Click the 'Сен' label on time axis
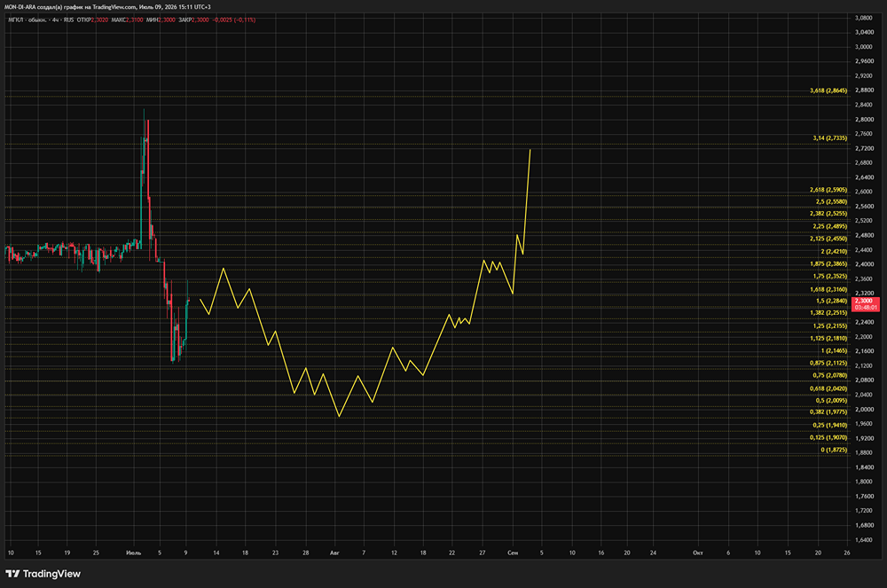The image size is (887, 588). 513,553
